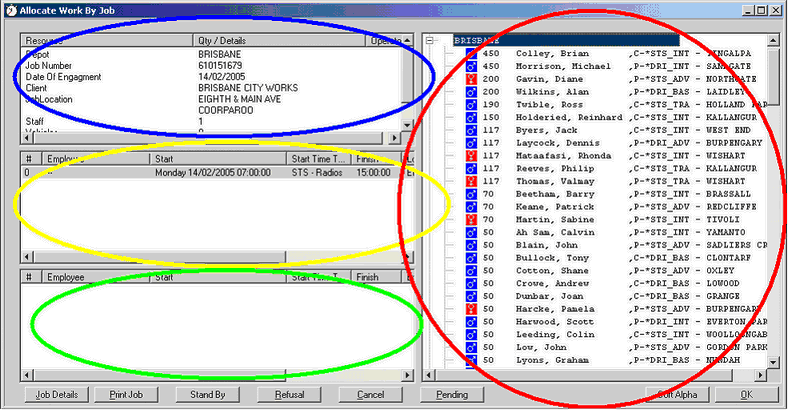Select employee Dunbar, Joan in the list
788x410 pixels.
tap(546, 296)
